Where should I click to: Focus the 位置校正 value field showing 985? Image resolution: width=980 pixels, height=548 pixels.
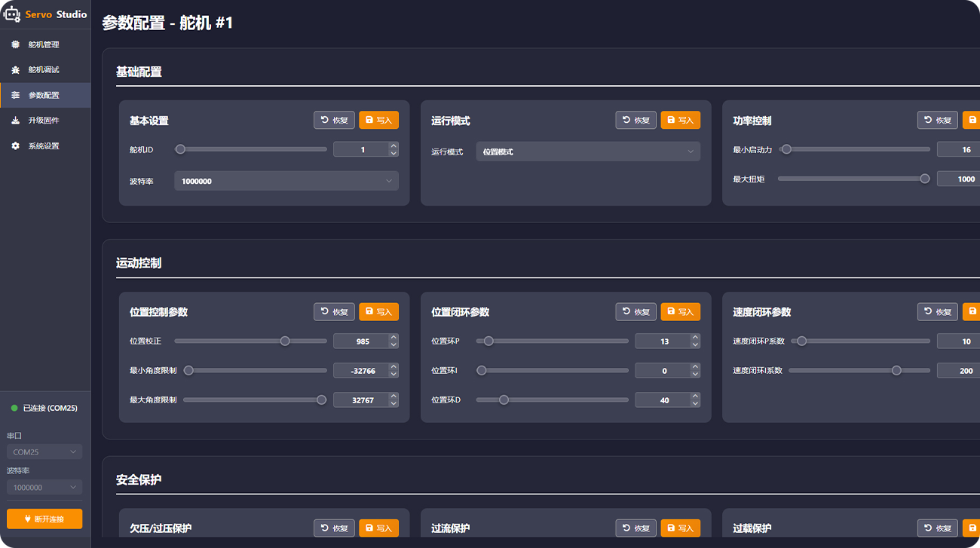(361, 341)
